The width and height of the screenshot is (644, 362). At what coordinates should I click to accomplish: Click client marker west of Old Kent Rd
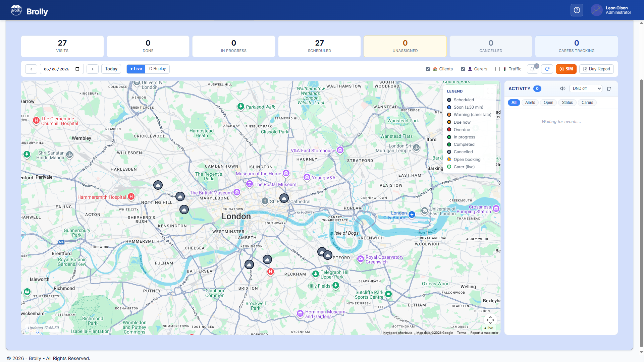pos(267,259)
